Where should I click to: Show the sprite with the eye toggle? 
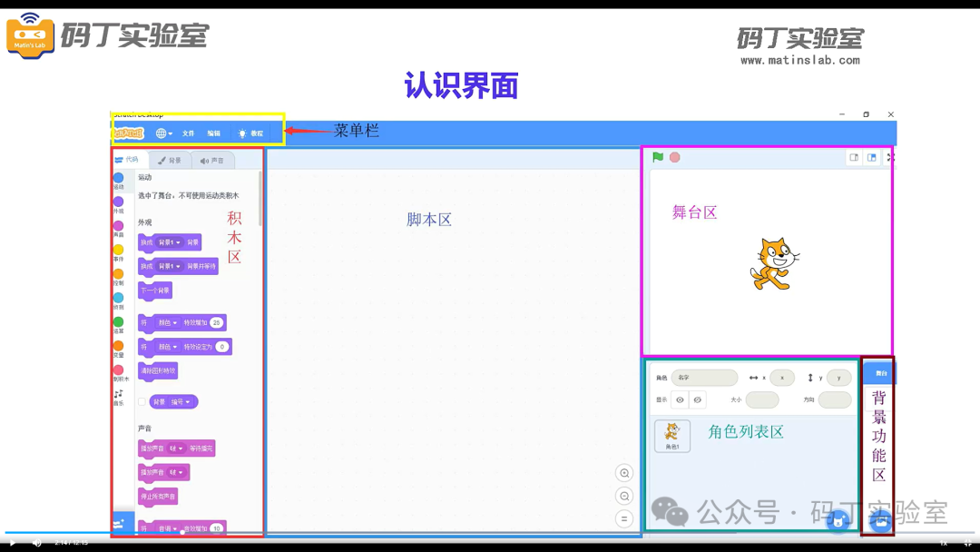click(x=681, y=399)
